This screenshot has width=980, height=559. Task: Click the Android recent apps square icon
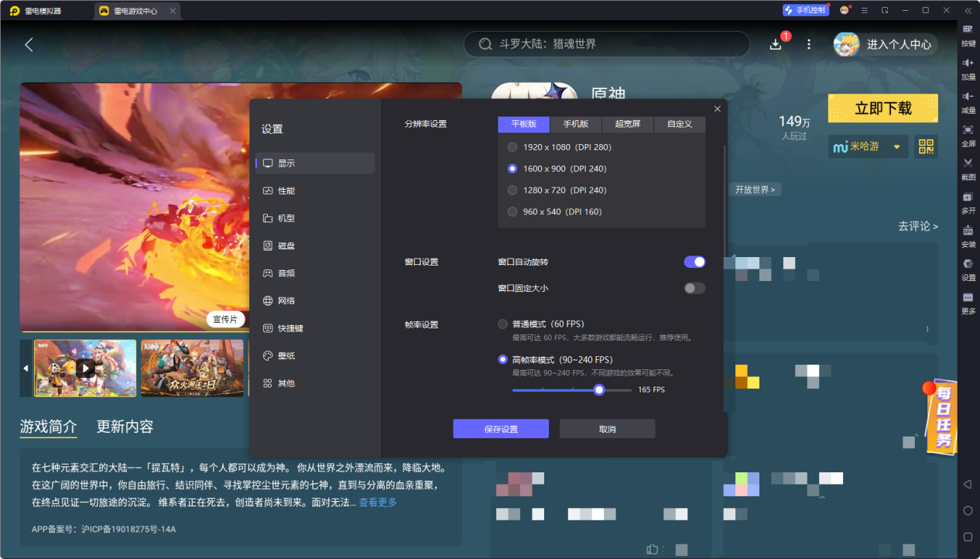coord(968,537)
